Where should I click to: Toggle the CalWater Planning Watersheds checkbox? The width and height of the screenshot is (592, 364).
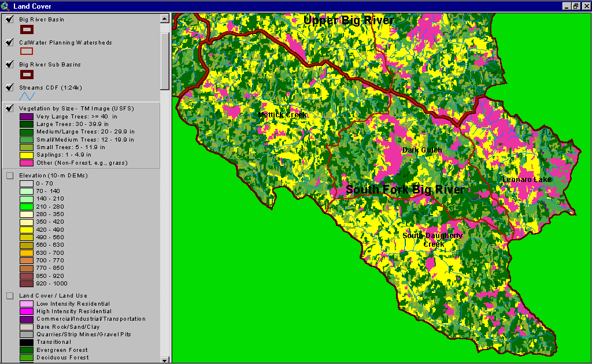[x=10, y=42]
